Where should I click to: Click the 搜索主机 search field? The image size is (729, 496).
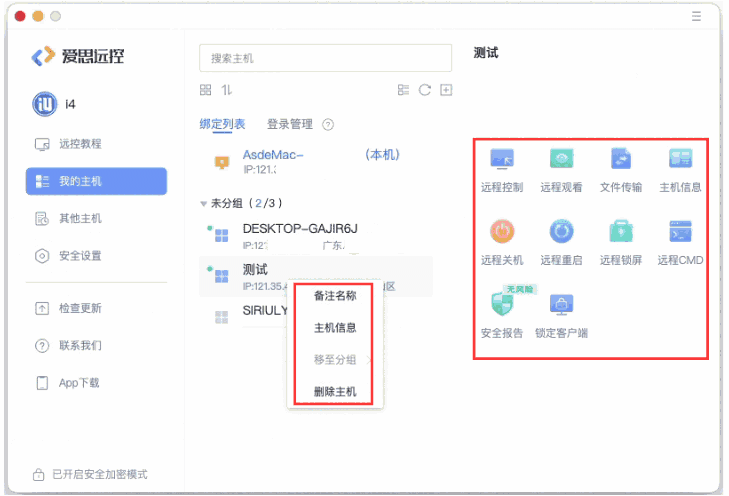tap(325, 58)
